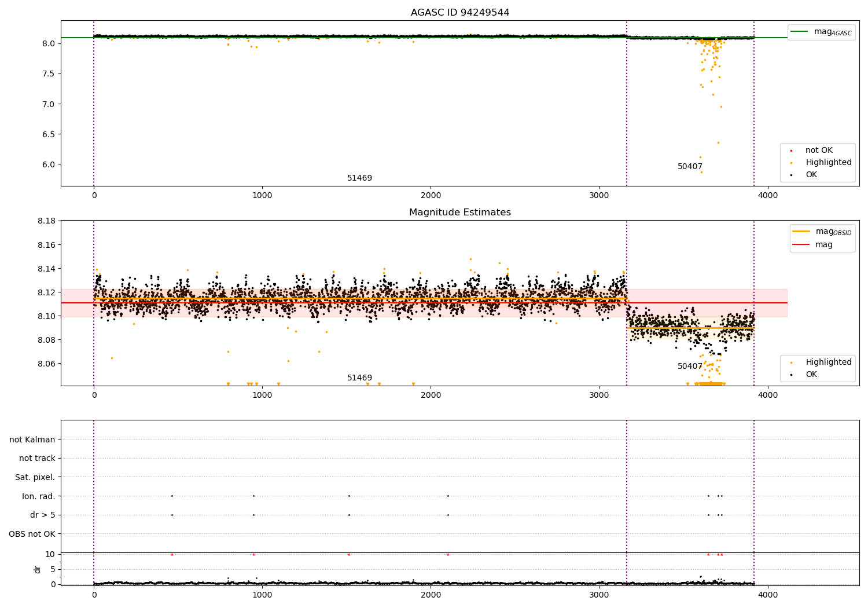
Task: Click x-tick '4000' under the top plot
Action: (x=768, y=195)
